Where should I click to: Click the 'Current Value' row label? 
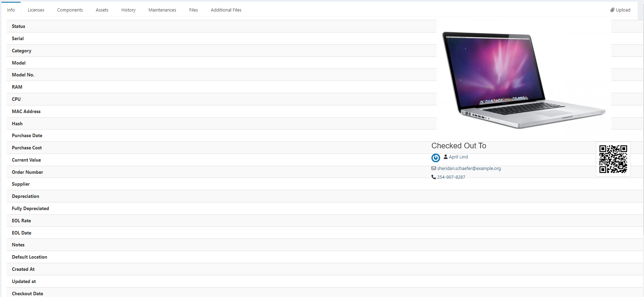[x=26, y=160]
